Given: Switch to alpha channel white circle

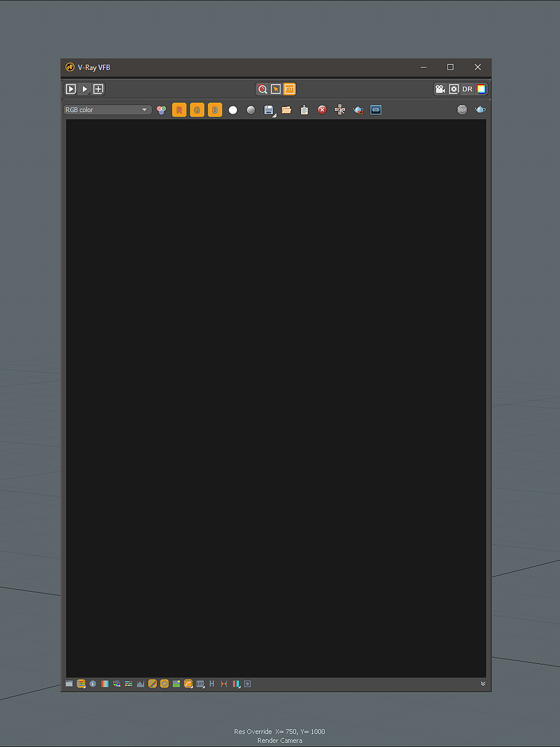Looking at the screenshot, I should tap(233, 110).
